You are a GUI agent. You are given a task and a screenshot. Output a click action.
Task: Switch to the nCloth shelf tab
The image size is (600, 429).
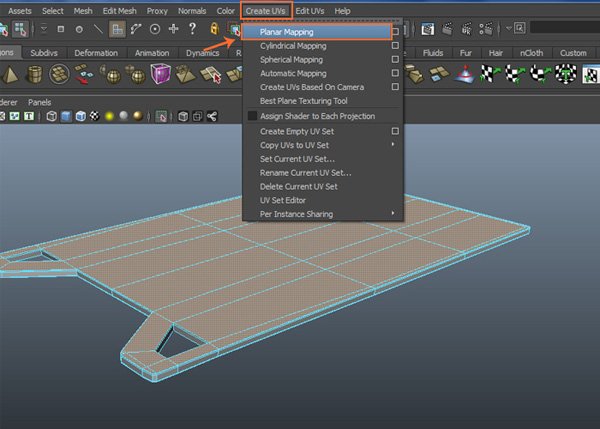(x=531, y=53)
